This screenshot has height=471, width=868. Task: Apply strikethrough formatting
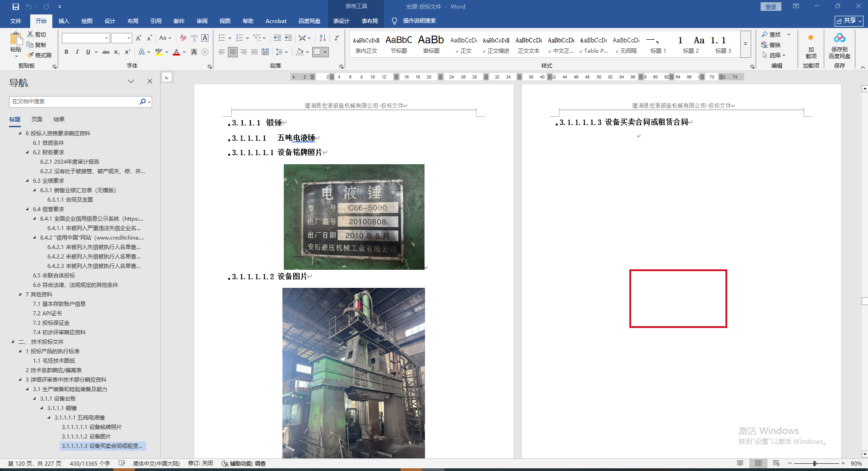click(x=106, y=52)
